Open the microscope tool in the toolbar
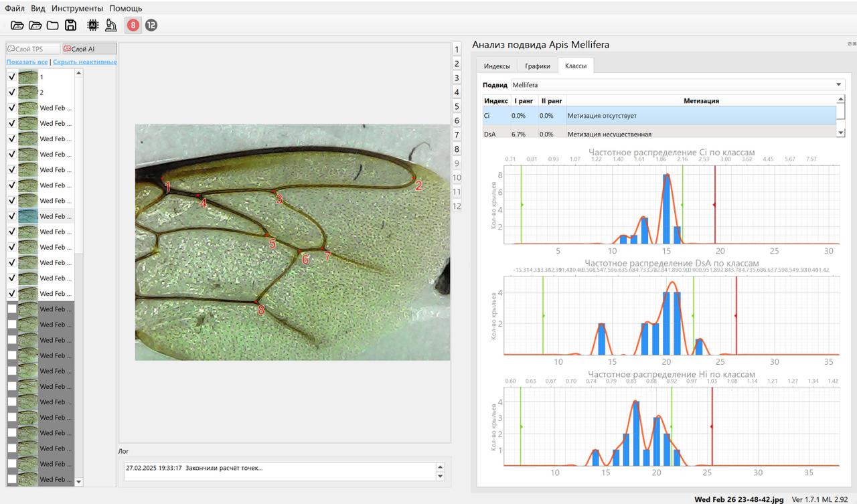 [x=110, y=25]
